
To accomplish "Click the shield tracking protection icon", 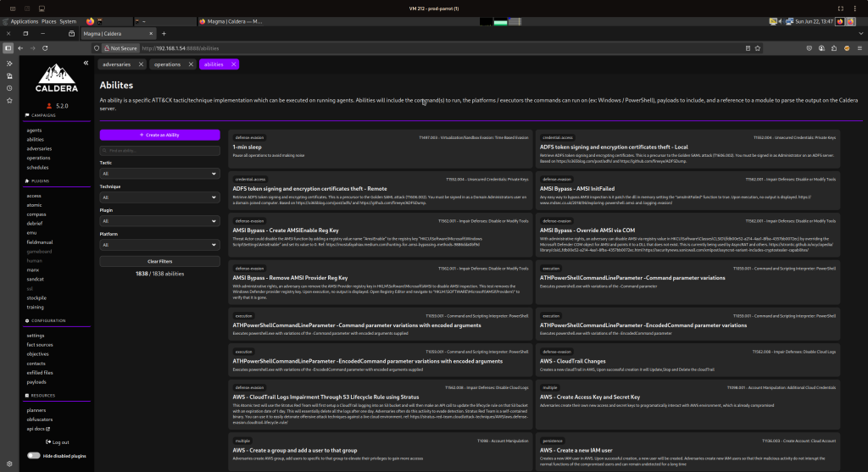I will coord(97,48).
